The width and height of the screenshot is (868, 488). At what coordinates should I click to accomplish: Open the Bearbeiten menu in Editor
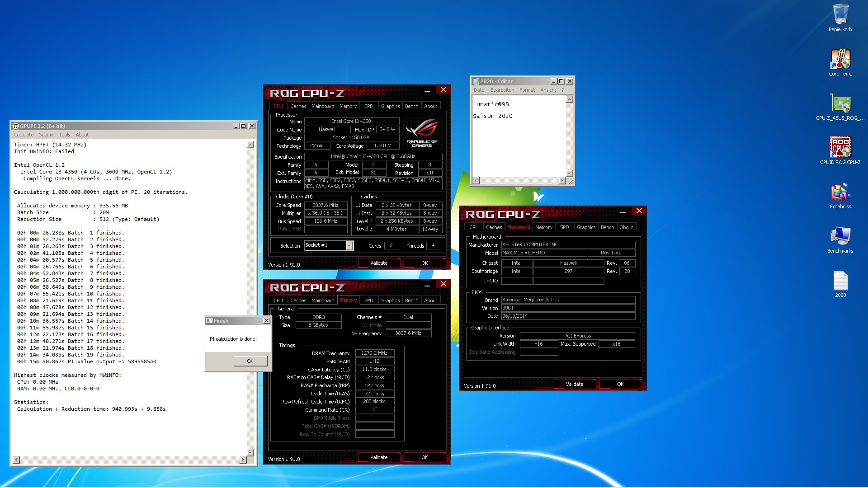pos(502,90)
